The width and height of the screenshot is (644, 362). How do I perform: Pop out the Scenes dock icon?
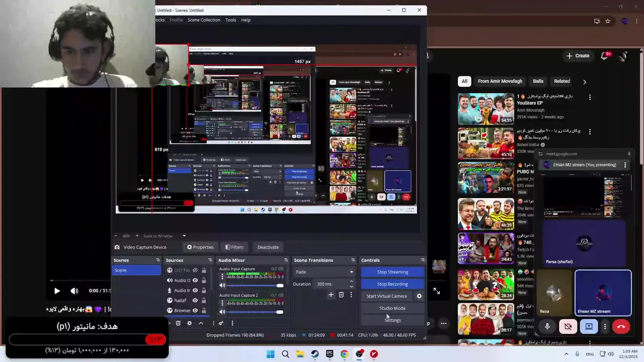tap(158, 260)
